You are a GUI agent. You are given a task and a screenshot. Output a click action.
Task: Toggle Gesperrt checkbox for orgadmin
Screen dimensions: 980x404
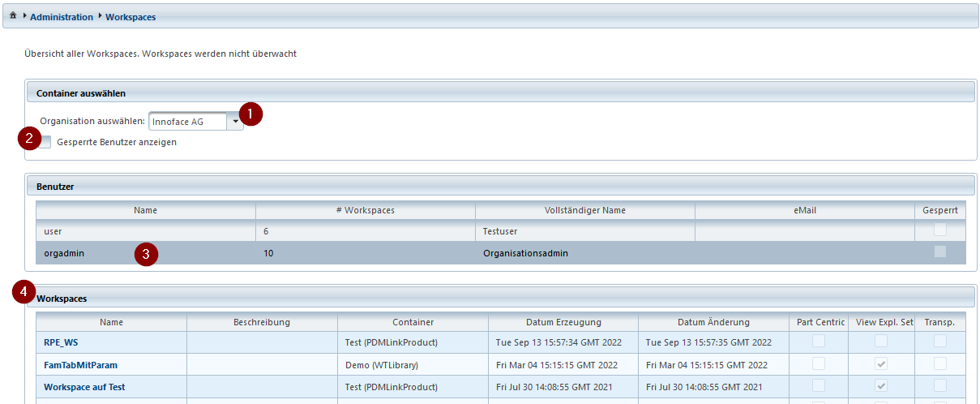click(x=939, y=252)
